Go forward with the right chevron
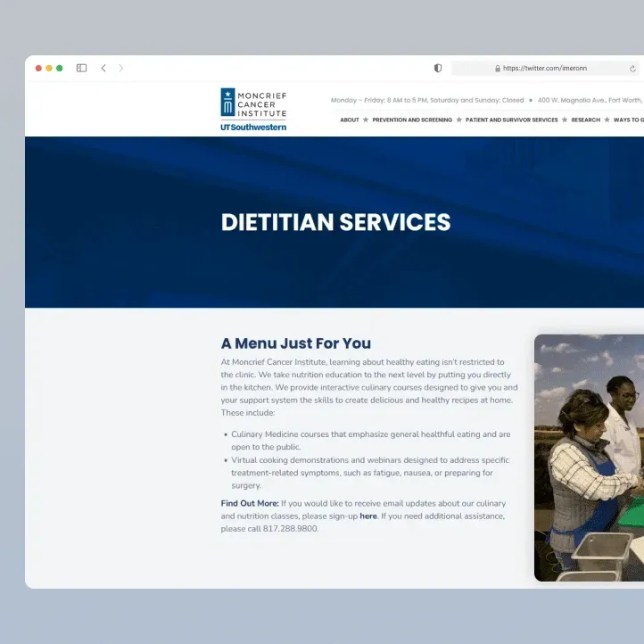The width and height of the screenshot is (644, 644). pyautogui.click(x=120, y=68)
